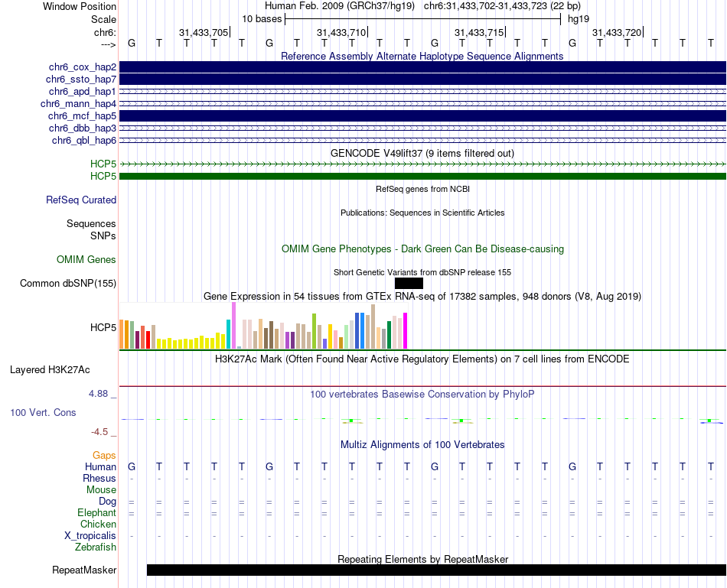727x588 pixels.
Task: Click the Human row label in Multiz
Action: (100, 466)
